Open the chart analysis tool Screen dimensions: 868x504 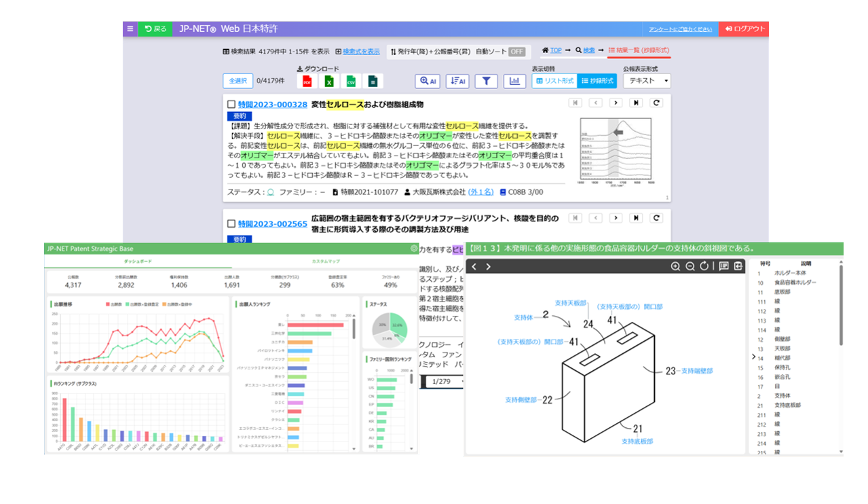pos(514,81)
